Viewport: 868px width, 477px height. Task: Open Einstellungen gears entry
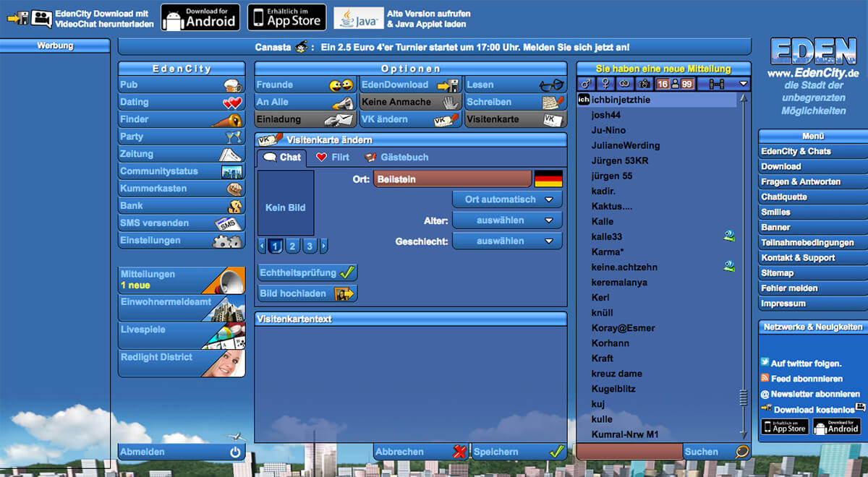coord(182,241)
